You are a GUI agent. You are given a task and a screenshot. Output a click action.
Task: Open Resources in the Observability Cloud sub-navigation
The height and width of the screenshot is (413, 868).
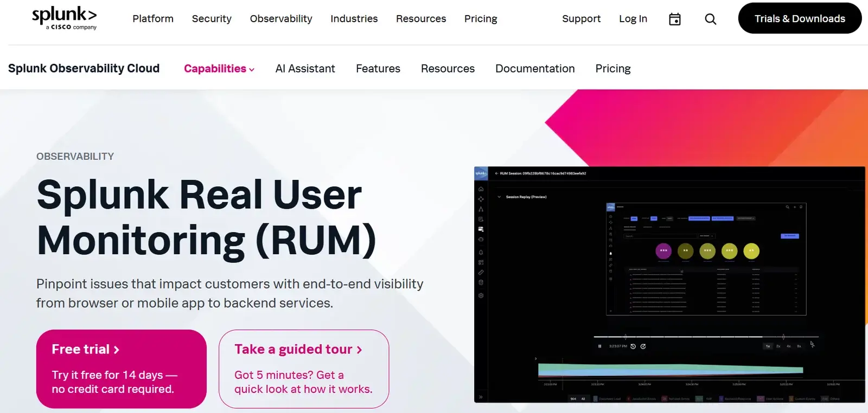tap(448, 69)
